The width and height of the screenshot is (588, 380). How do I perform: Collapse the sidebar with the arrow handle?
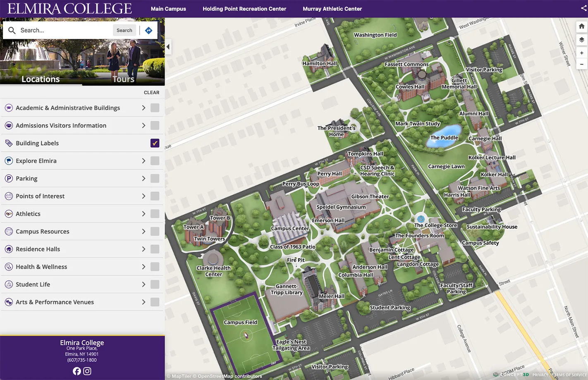point(168,47)
